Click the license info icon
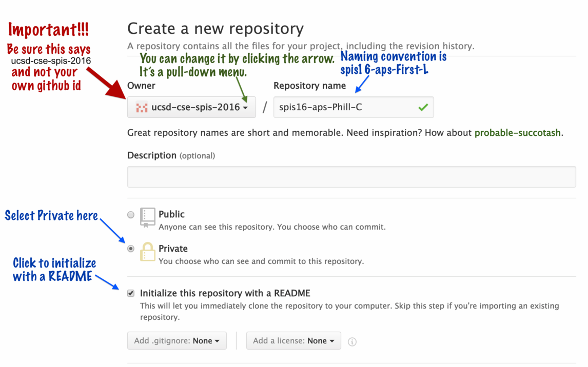 pyautogui.click(x=352, y=341)
